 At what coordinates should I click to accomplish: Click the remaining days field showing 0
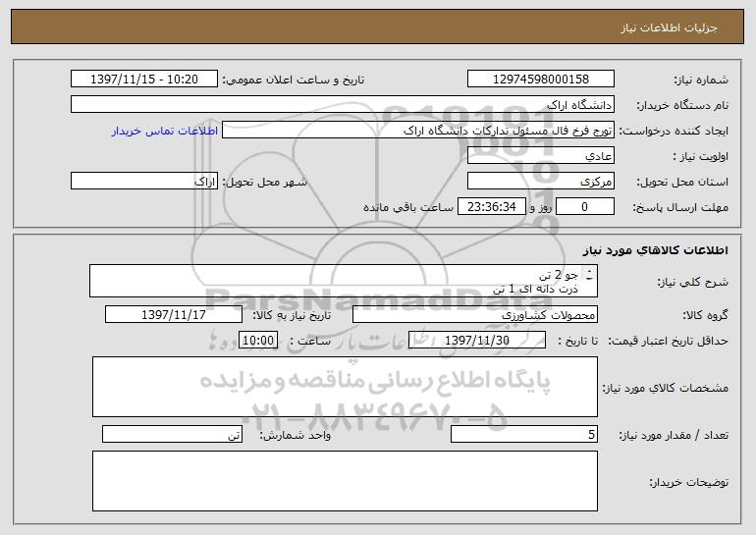pyautogui.click(x=585, y=207)
